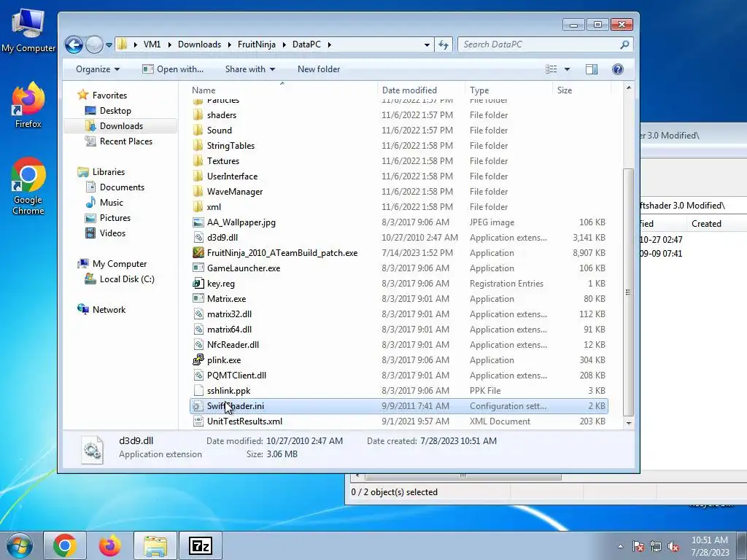Select matrix64.dll file
The width and height of the screenshot is (747, 560).
pyautogui.click(x=229, y=329)
